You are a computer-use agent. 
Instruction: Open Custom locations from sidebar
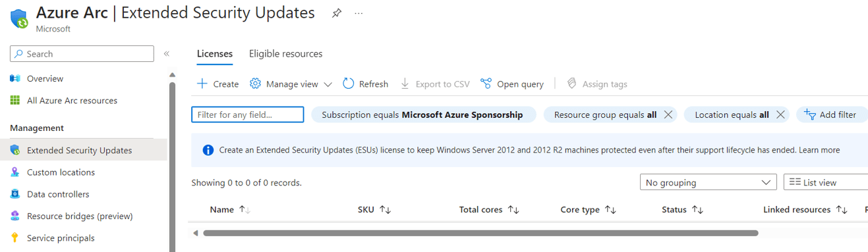tap(61, 172)
